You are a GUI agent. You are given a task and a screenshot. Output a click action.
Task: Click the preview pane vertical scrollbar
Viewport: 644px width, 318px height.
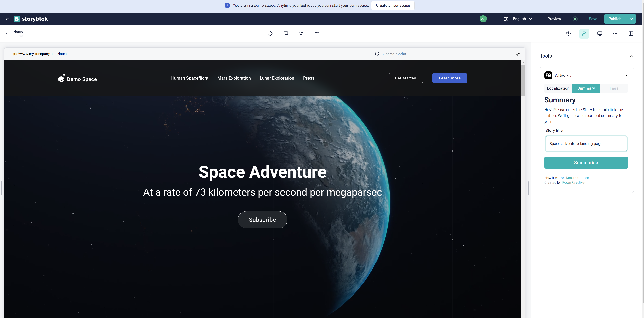tap(523, 80)
